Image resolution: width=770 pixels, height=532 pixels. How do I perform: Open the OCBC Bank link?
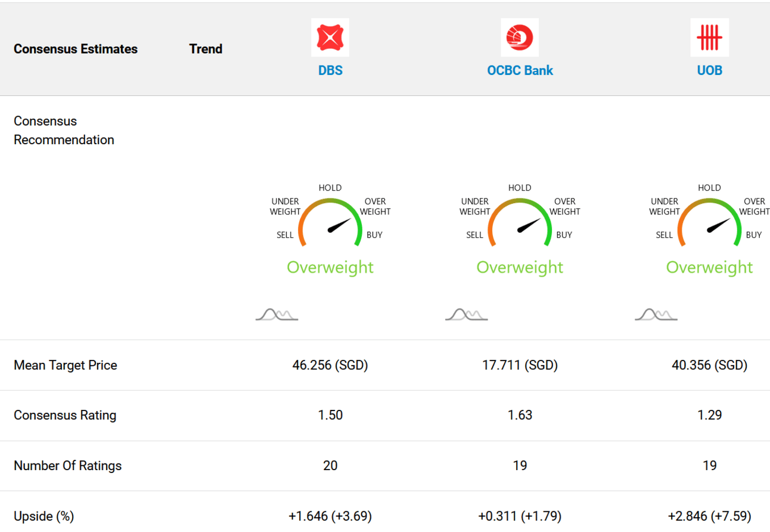pos(520,70)
